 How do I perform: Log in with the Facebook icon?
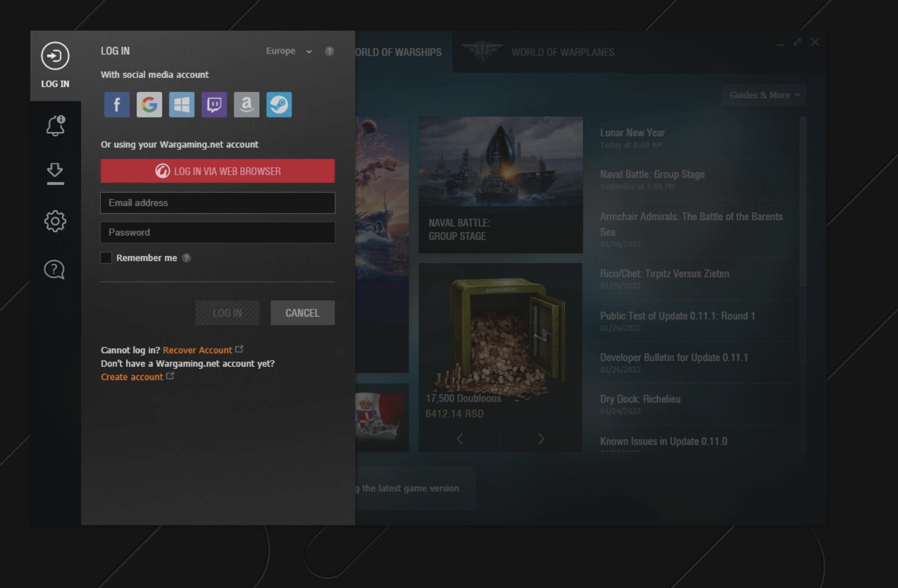(x=117, y=104)
